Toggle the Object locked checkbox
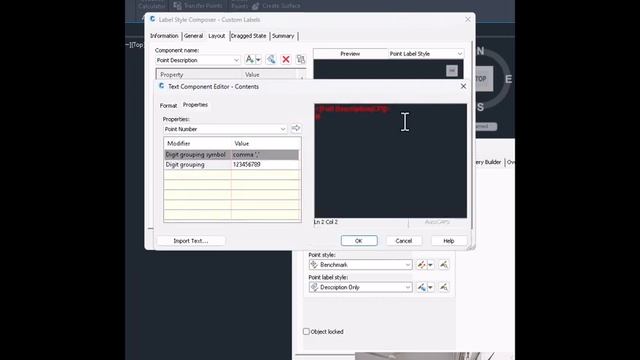 [306, 331]
